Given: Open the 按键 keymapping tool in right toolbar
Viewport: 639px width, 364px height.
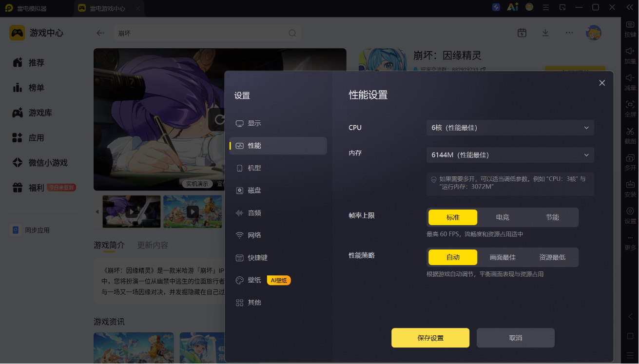Looking at the screenshot, I should click(x=630, y=29).
